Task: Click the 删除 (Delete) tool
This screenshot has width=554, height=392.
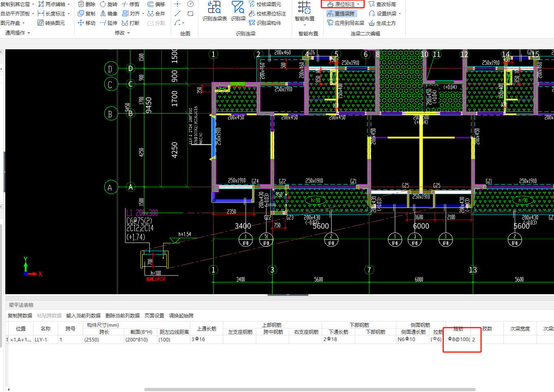Action: tap(86, 4)
